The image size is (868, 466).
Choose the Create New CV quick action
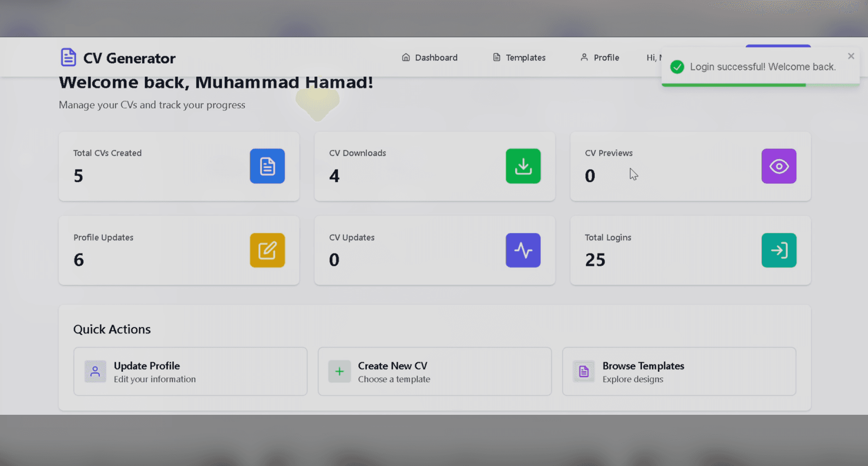435,371
